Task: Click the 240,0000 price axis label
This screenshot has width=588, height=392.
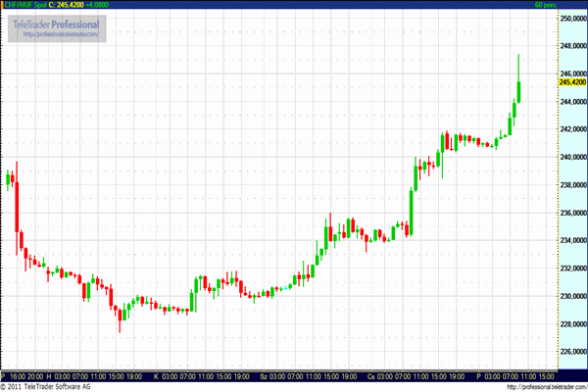Action: [573, 157]
